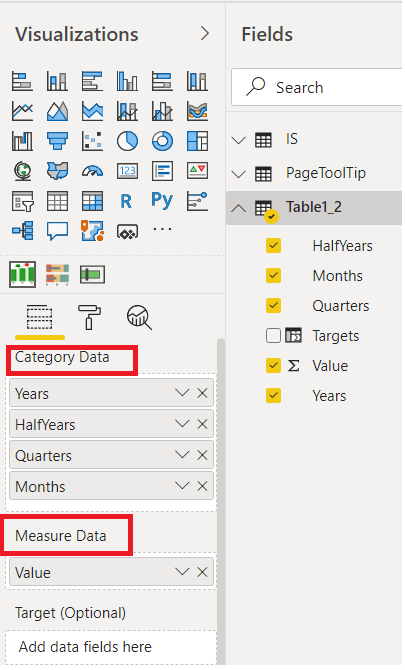Insert a Python visual
This screenshot has height=670, width=405.
pos(162,200)
